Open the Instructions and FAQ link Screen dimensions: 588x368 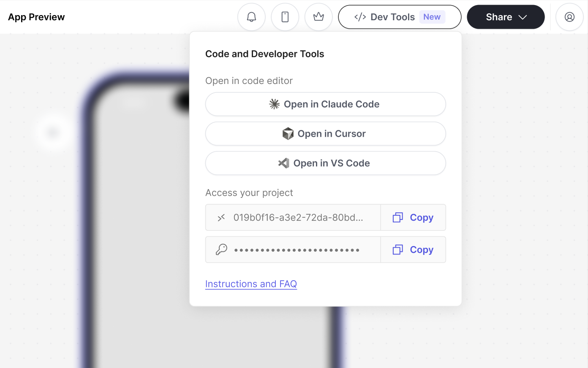pyautogui.click(x=251, y=284)
